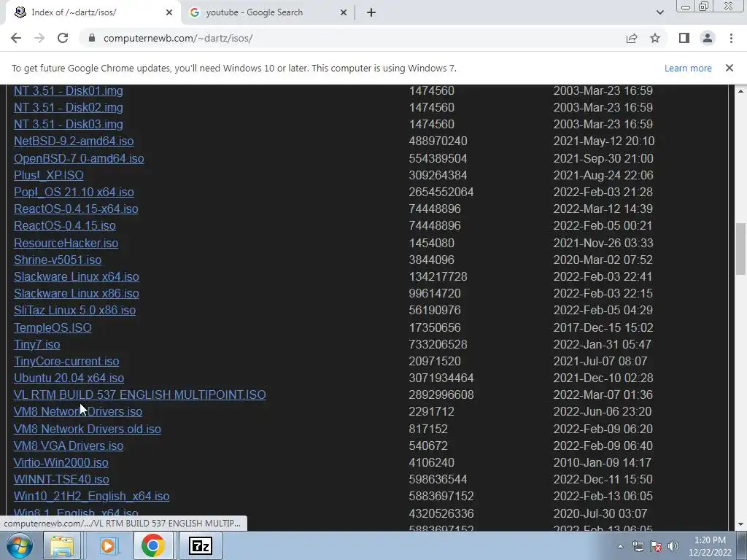Download 'SliTaz Linux 5.0 x86.iso'
The image size is (747, 560).
point(75,311)
